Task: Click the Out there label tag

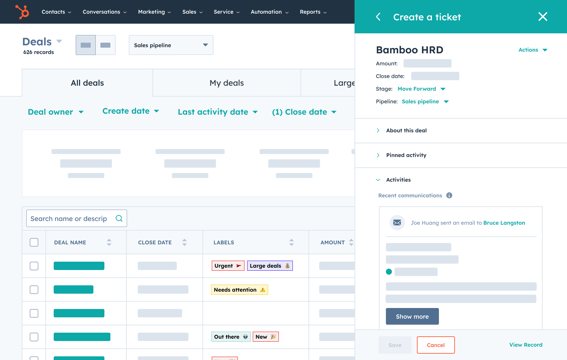Action: pyautogui.click(x=231, y=337)
